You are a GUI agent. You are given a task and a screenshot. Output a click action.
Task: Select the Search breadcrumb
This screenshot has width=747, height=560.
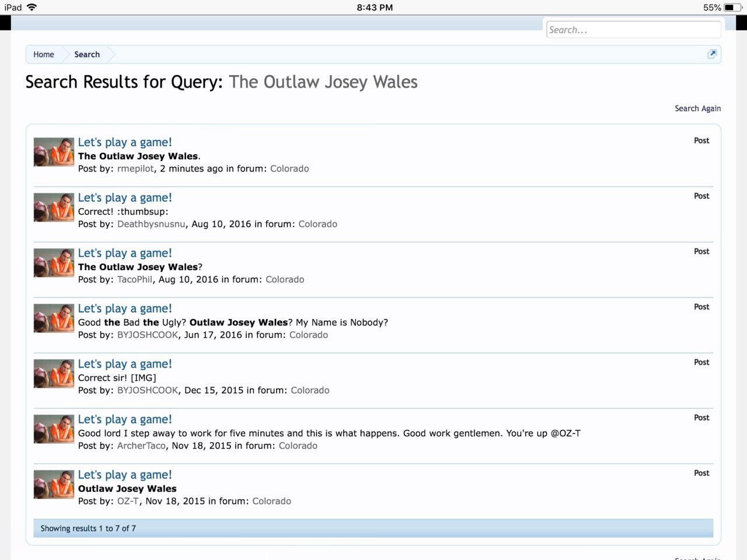coord(87,54)
